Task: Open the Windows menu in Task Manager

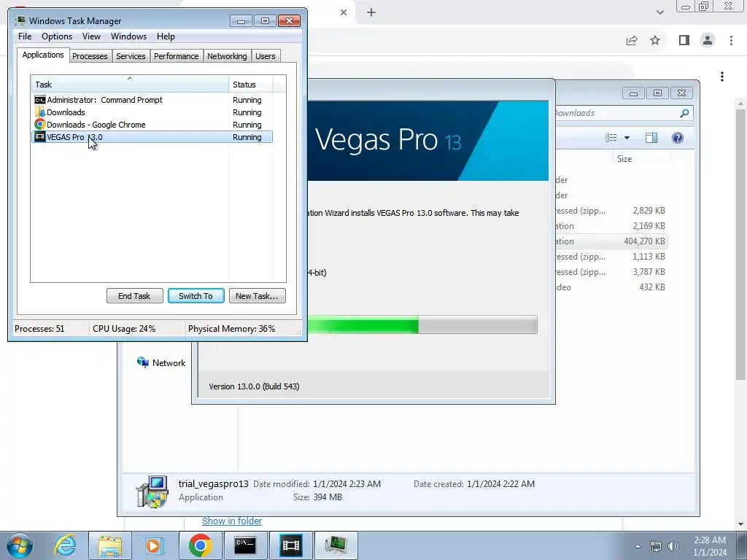Action: (128, 36)
